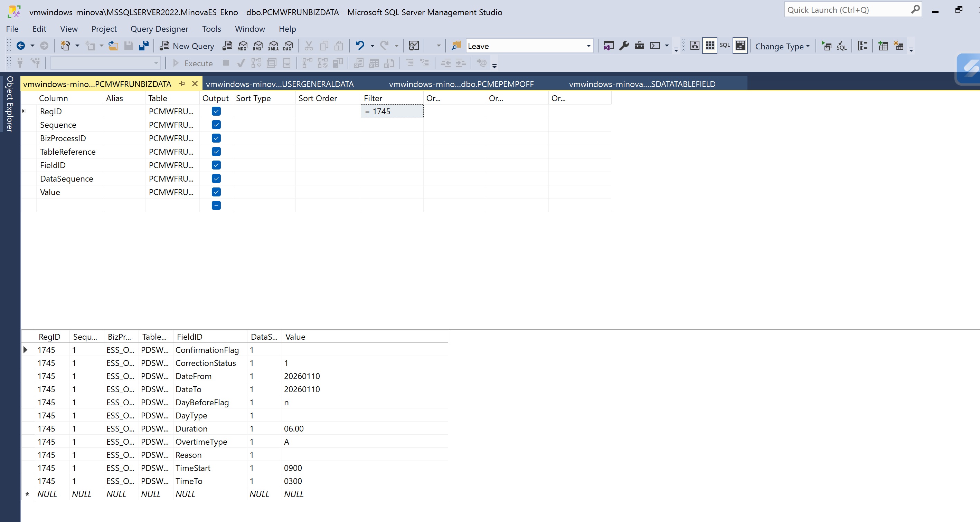Toggle the SQL pane button
Viewport: 980px width, 522px height.
pyautogui.click(x=725, y=46)
